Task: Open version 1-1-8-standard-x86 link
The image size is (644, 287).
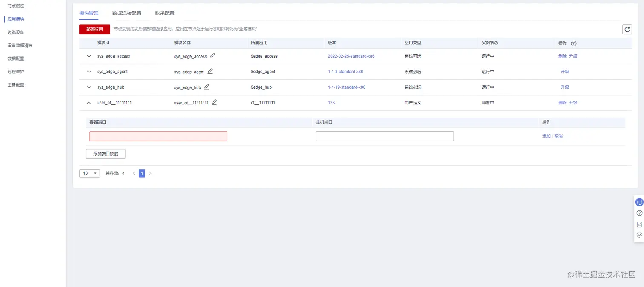Action: click(345, 72)
